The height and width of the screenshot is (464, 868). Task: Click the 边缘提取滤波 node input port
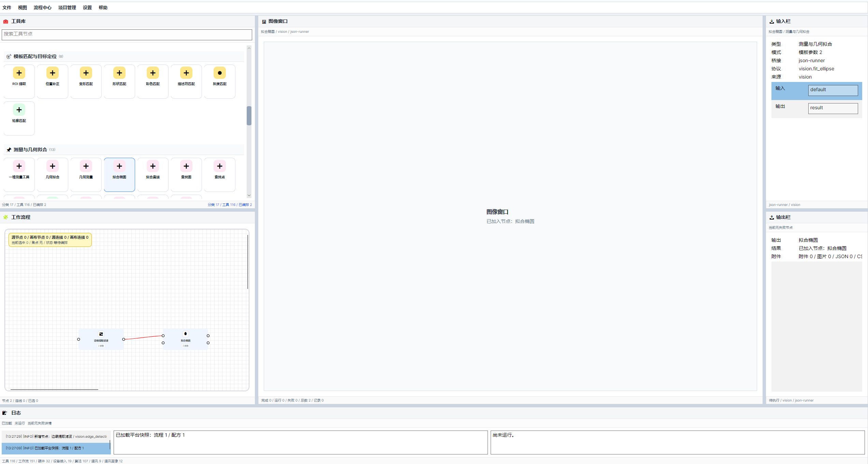(78, 339)
